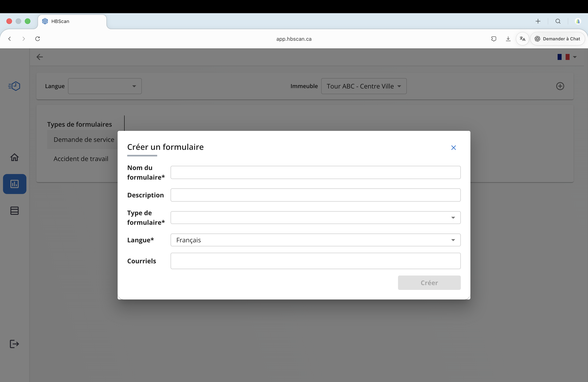Image resolution: width=588 pixels, height=382 pixels.
Task: Click the profile avatar icon in browser
Action: [578, 21]
